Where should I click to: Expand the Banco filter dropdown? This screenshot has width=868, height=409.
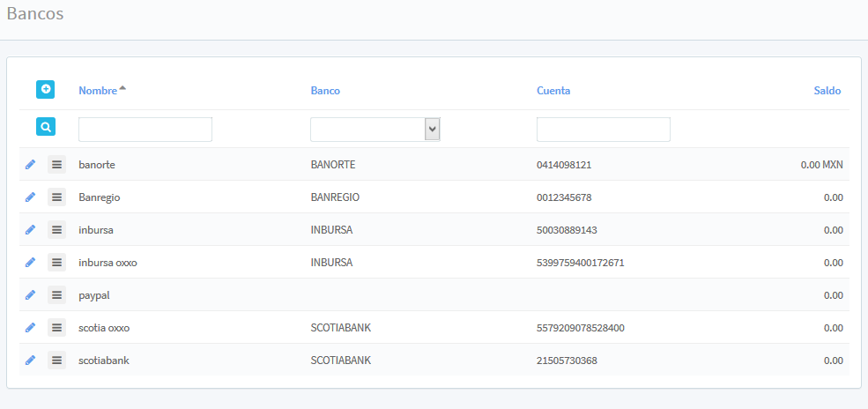[432, 130]
